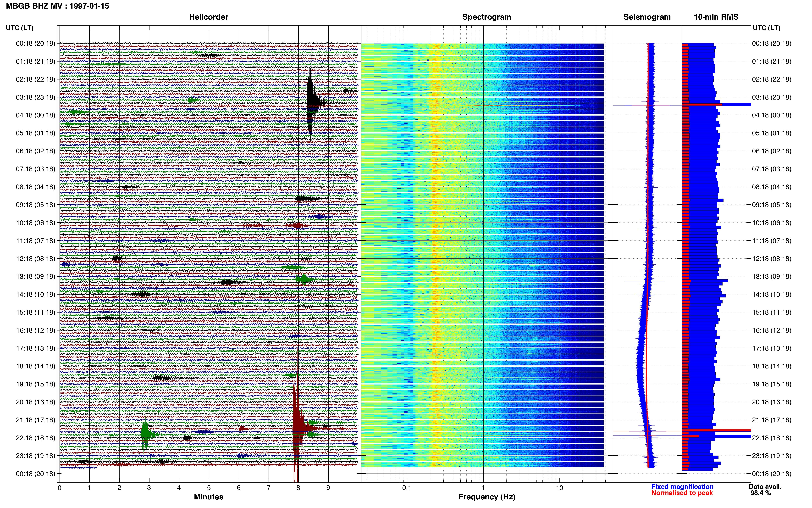Select left time label 14:18 (10:18)

click(x=36, y=294)
